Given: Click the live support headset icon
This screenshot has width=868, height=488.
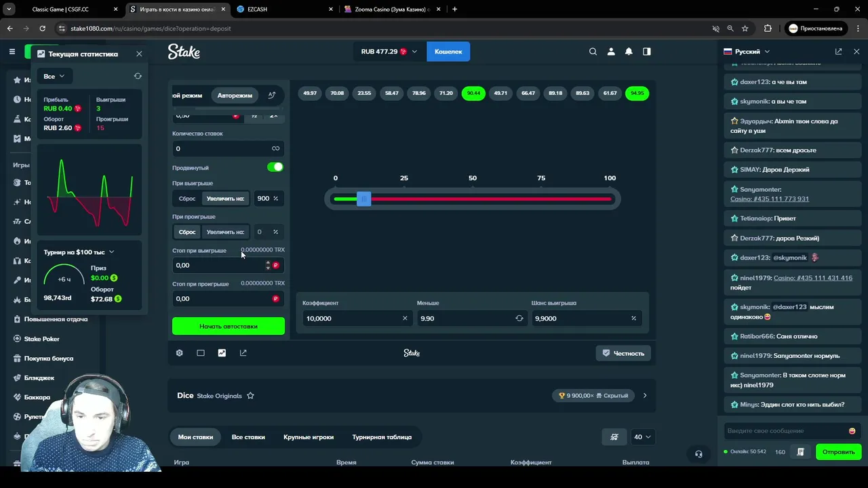Looking at the screenshot, I should coord(698,454).
